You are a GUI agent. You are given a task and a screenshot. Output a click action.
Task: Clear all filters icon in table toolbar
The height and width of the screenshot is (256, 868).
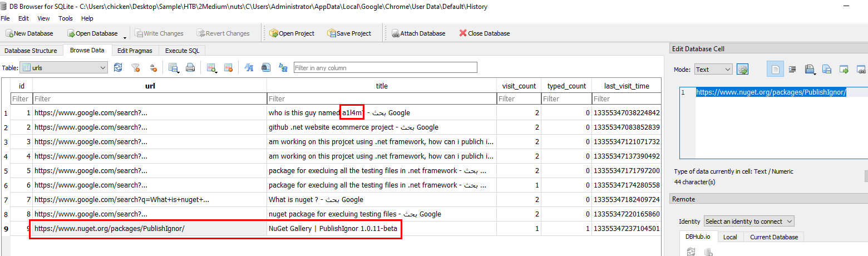click(x=135, y=68)
